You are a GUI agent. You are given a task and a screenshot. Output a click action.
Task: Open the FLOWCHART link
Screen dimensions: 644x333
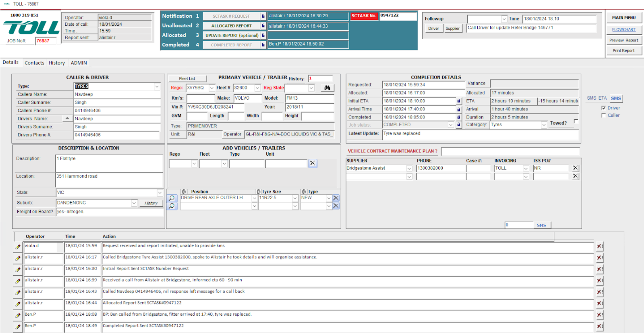tap(623, 30)
